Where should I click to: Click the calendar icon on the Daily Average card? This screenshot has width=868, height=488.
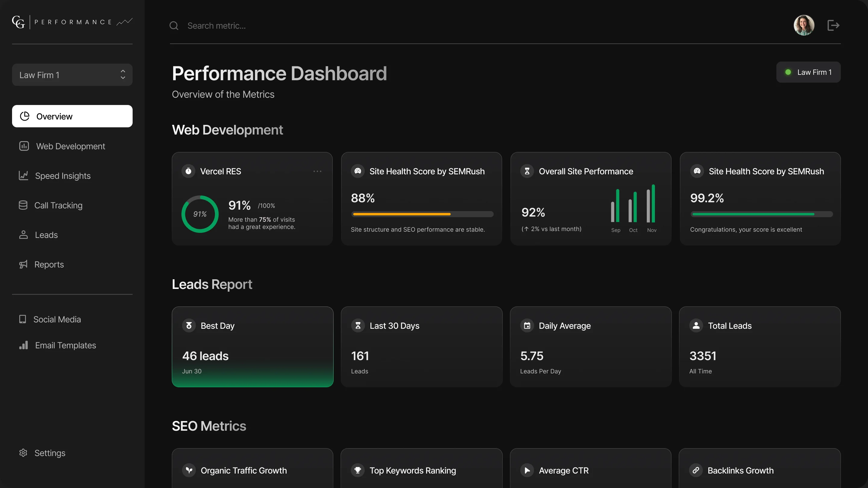pyautogui.click(x=527, y=325)
